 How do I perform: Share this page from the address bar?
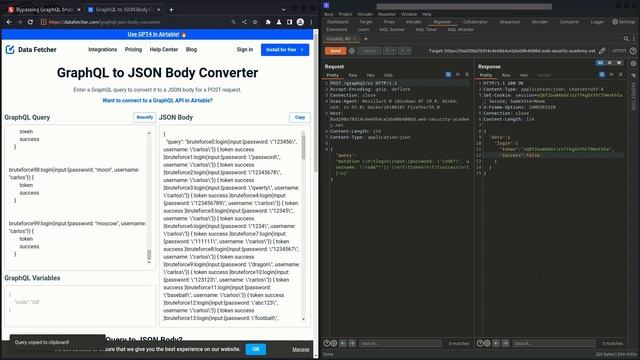pyautogui.click(x=244, y=22)
